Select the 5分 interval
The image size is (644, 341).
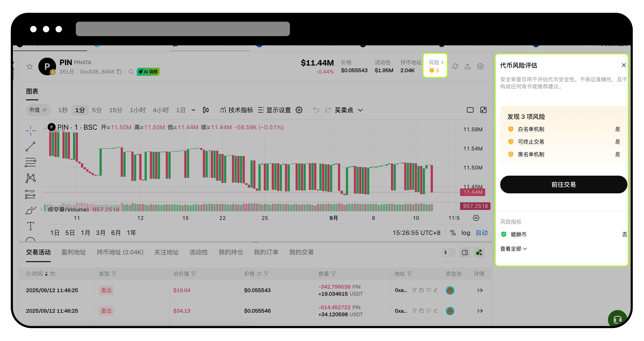(97, 110)
